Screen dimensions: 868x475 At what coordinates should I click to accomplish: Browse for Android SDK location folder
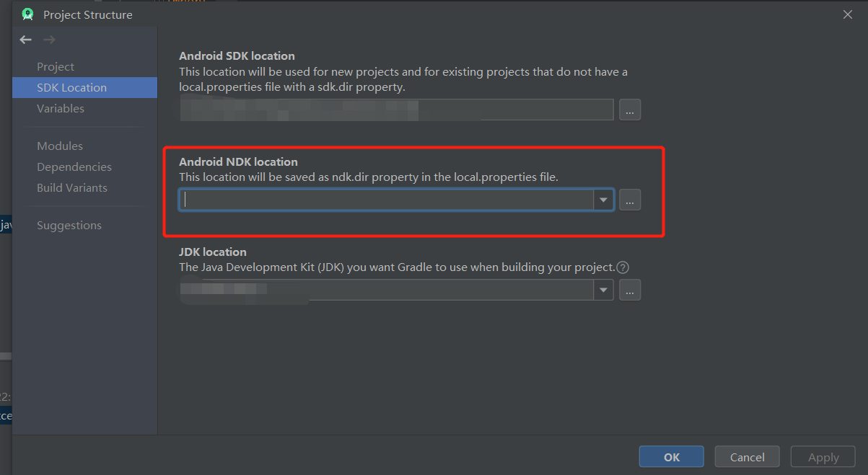click(630, 110)
